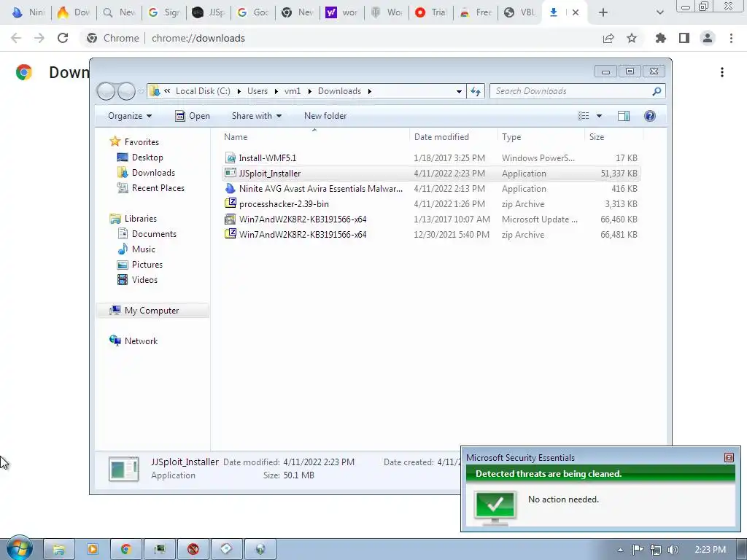Expand the address bar history dropdown
Screen dimensions: 747x560
[459, 91]
